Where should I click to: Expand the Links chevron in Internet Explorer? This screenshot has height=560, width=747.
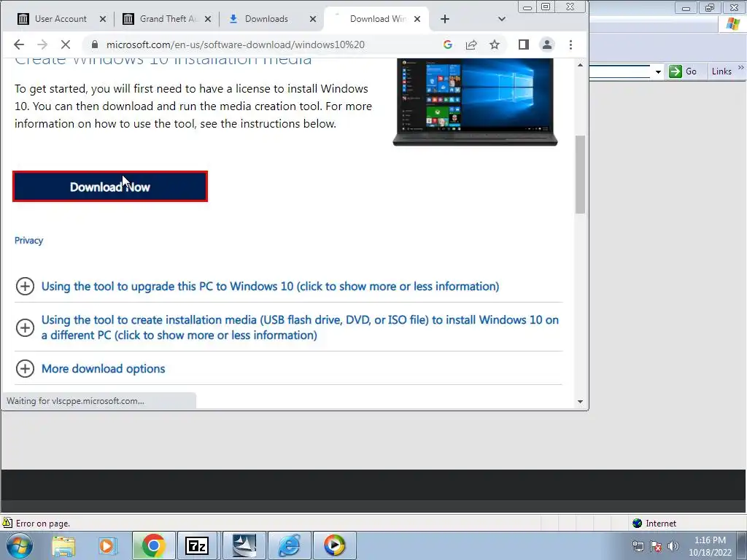pos(741,68)
